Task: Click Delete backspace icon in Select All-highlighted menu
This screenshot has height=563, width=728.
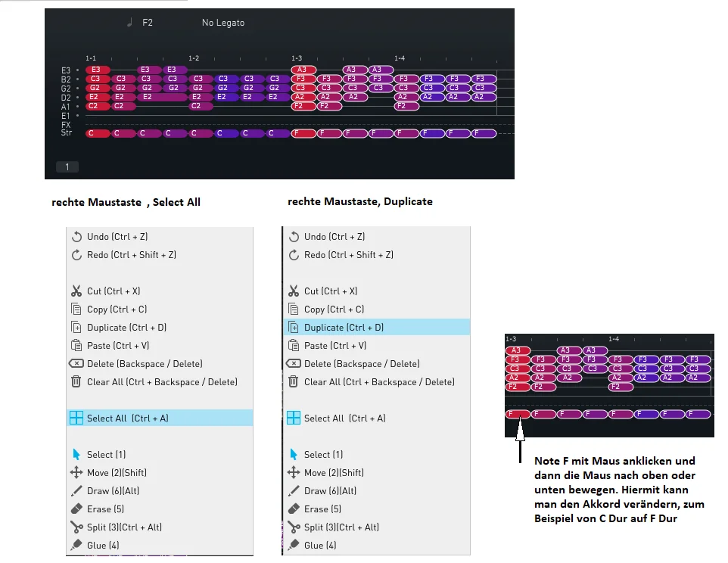Action: (76, 363)
